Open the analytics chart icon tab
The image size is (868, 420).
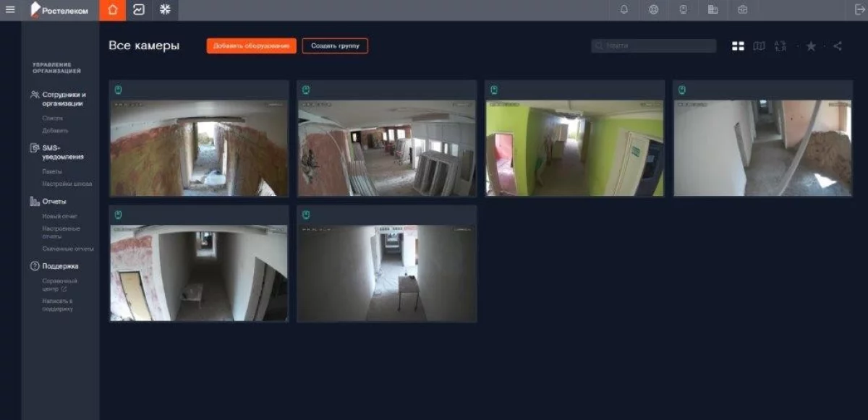[139, 10]
